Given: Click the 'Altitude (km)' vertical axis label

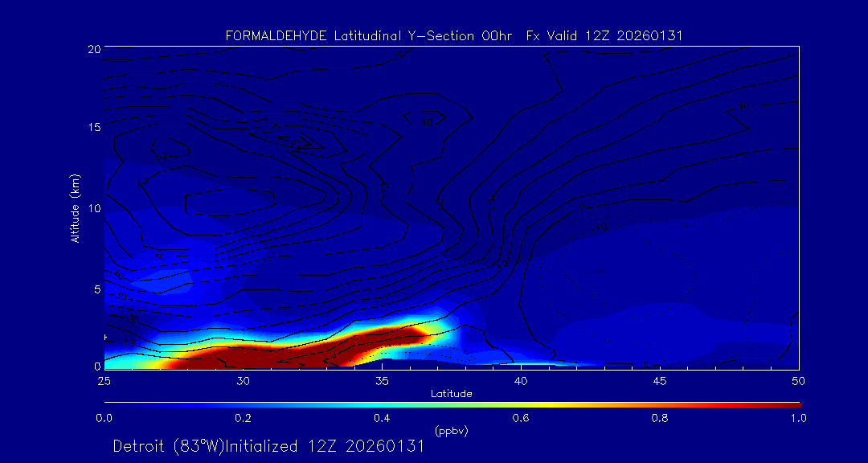Looking at the screenshot, I should [74, 207].
